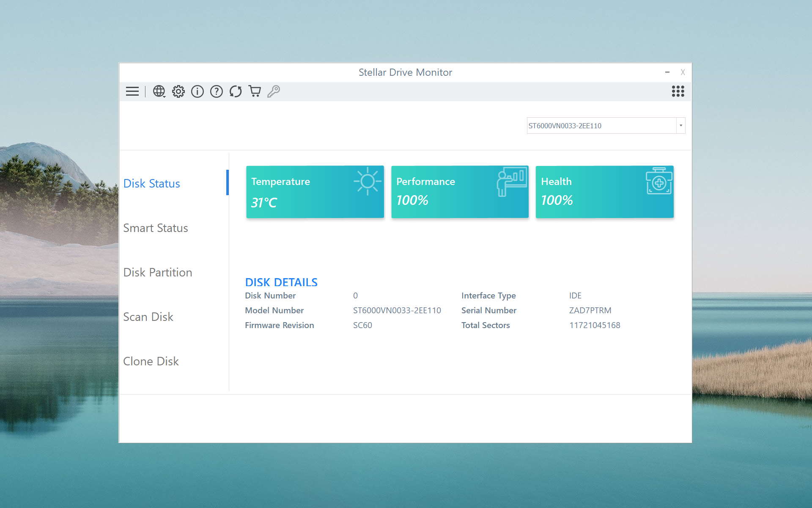Click the key activation icon
The height and width of the screenshot is (508, 812).
[274, 91]
